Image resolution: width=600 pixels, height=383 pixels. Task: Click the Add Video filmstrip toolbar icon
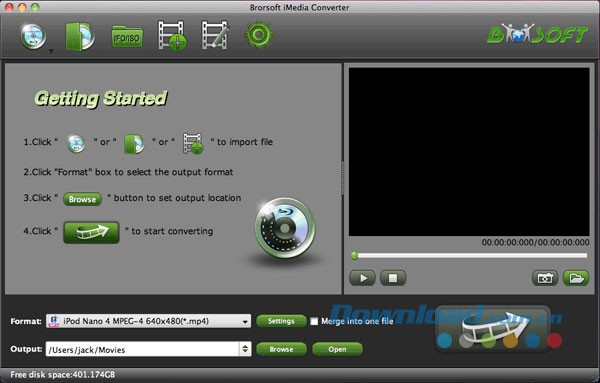click(x=172, y=36)
